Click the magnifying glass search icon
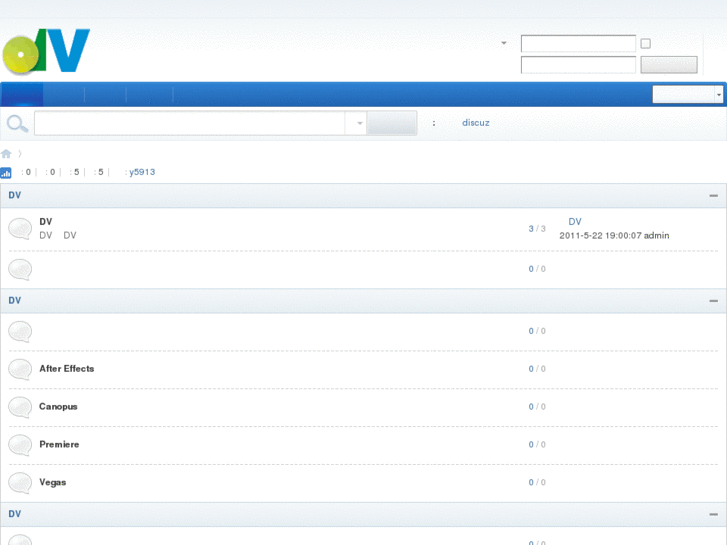The height and width of the screenshot is (545, 727). (17, 123)
